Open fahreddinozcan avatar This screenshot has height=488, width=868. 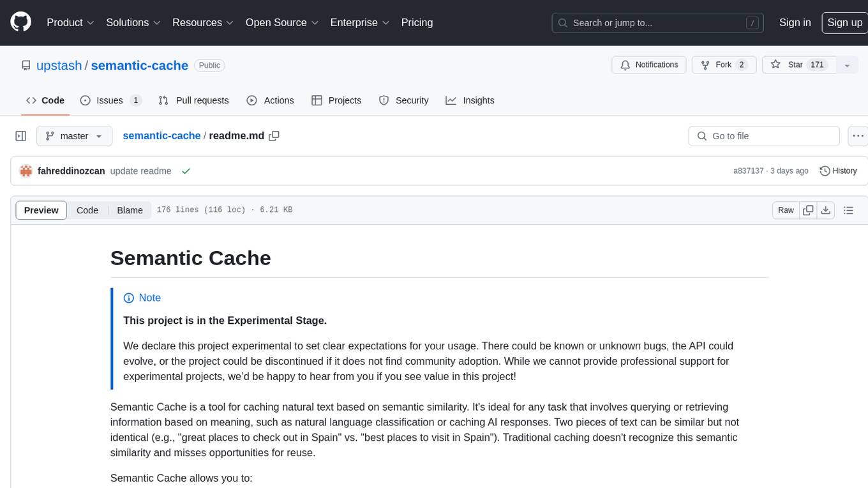(x=26, y=171)
